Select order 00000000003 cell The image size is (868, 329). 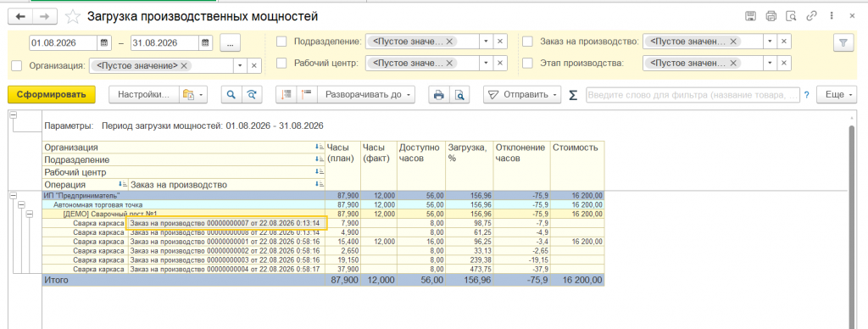click(227, 259)
